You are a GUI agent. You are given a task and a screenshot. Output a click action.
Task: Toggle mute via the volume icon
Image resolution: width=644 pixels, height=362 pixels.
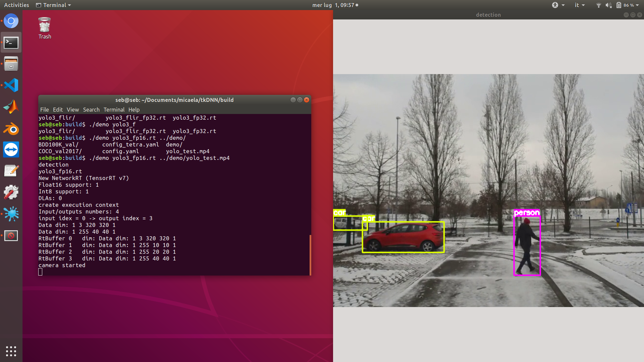pos(608,5)
